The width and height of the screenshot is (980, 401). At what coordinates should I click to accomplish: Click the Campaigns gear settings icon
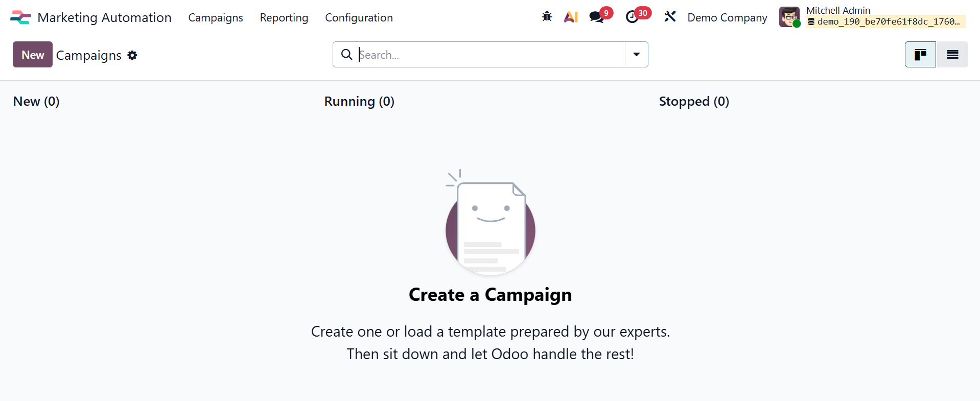tap(132, 55)
